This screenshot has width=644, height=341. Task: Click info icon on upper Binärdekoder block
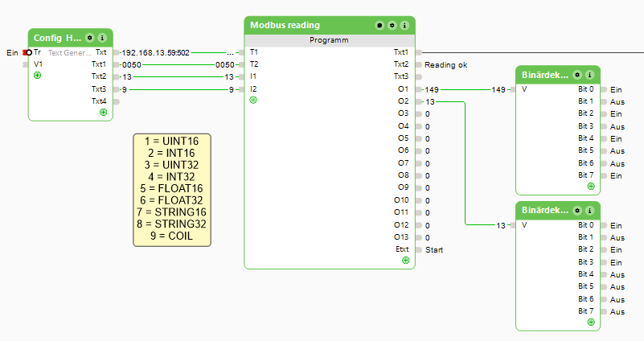(x=590, y=75)
